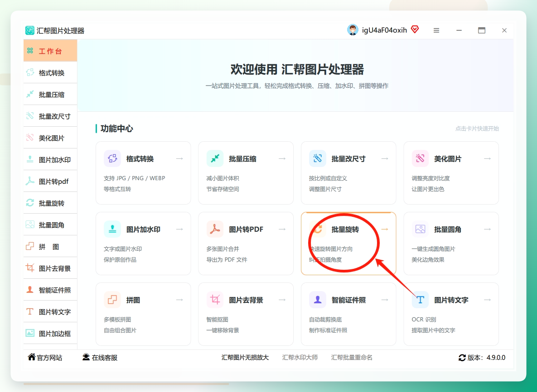Open 批量压缩 sidebar menu item
Screen dimensions: 537x392
50,94
